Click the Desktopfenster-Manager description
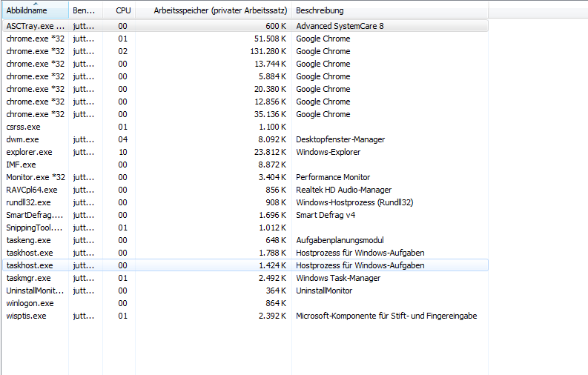The width and height of the screenshot is (588, 375). (340, 139)
